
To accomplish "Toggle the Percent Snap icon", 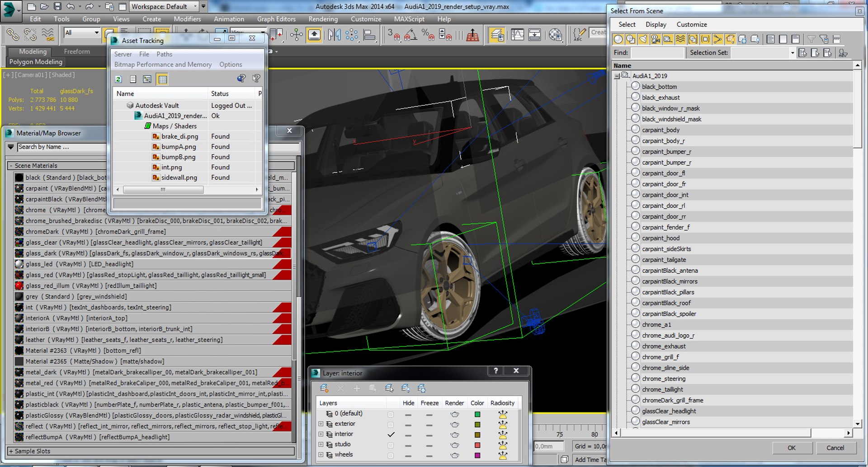I will 428,35.
